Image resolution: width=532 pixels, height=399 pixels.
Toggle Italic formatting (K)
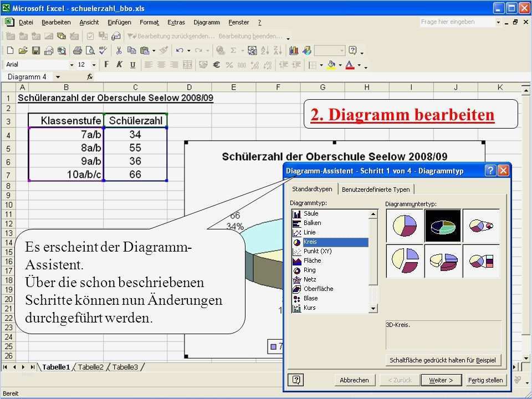(x=120, y=64)
